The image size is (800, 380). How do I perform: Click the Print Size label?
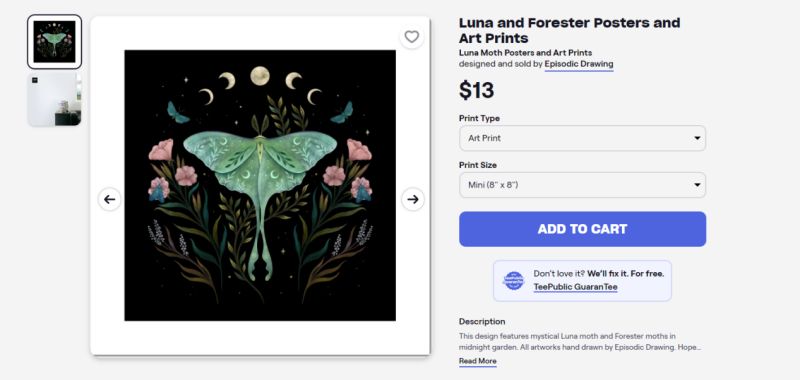click(478, 165)
